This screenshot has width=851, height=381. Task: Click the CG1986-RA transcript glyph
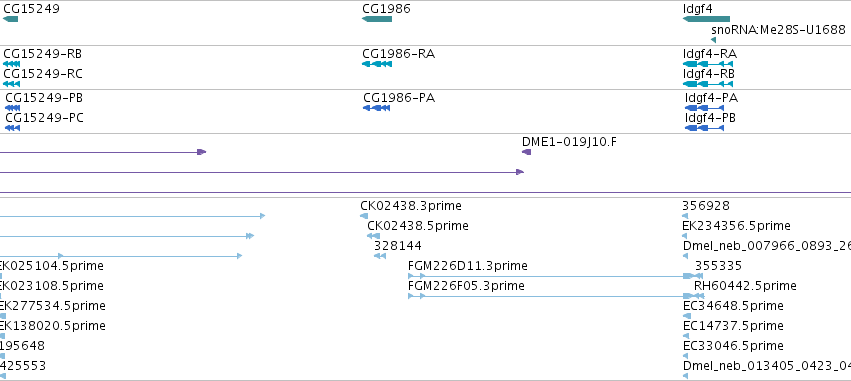point(377,64)
